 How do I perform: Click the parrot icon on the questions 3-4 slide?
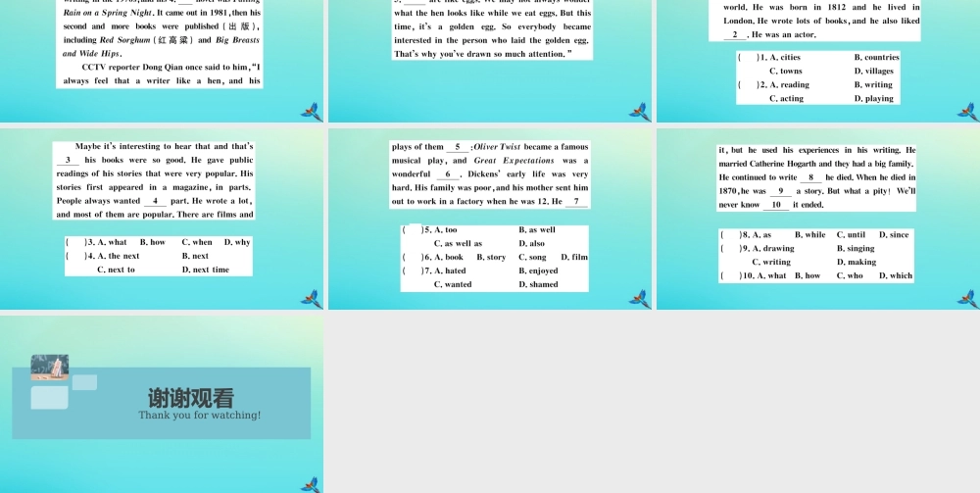[x=312, y=299]
